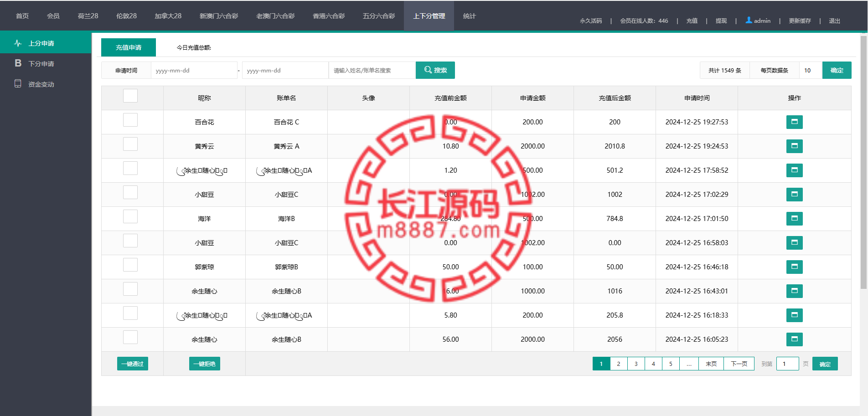The image size is (868, 416).
Task: Check the row for 百合花 C
Action: click(x=130, y=120)
